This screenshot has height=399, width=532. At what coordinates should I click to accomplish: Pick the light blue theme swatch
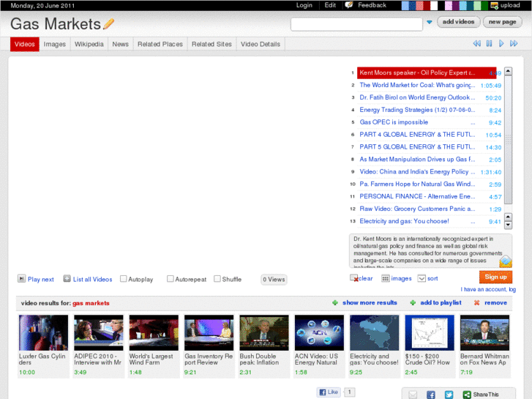[x=405, y=5]
